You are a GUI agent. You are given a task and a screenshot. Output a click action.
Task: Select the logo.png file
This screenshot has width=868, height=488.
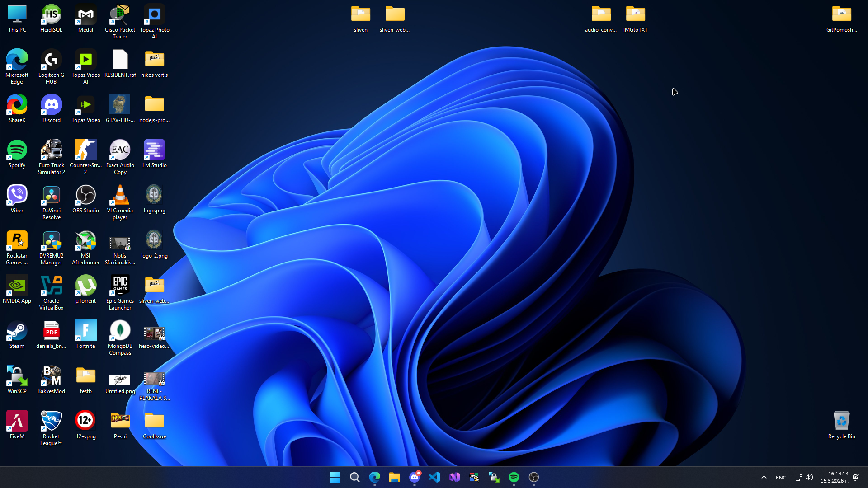click(x=155, y=200)
